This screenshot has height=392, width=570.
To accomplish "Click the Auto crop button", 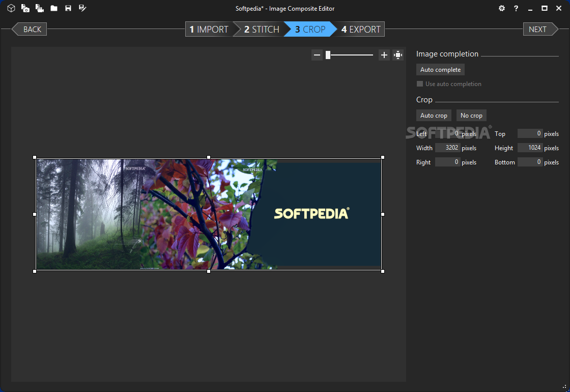I will (x=434, y=115).
